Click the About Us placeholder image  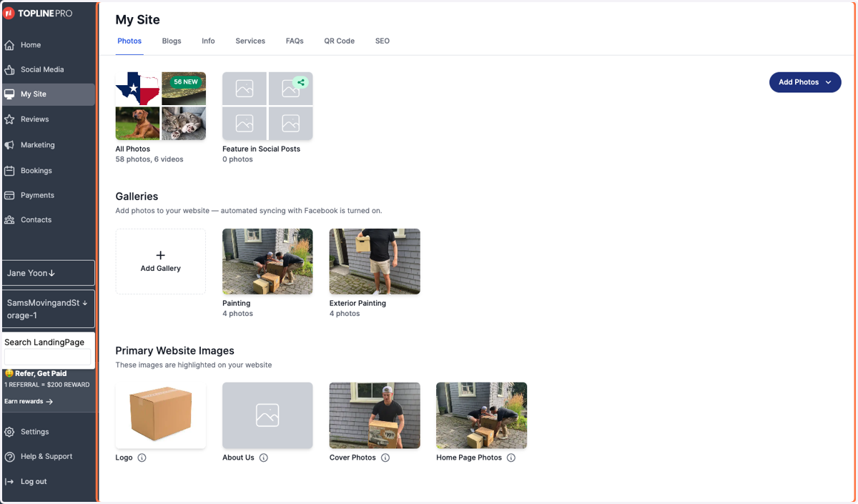pyautogui.click(x=267, y=415)
